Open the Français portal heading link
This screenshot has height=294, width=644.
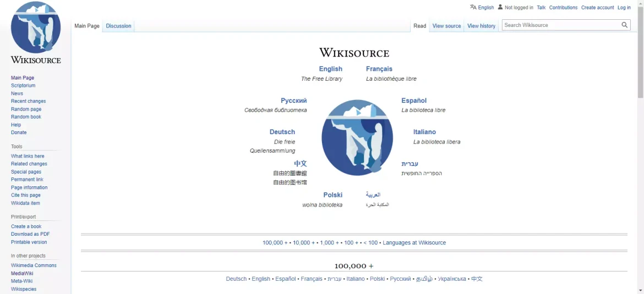[379, 69]
